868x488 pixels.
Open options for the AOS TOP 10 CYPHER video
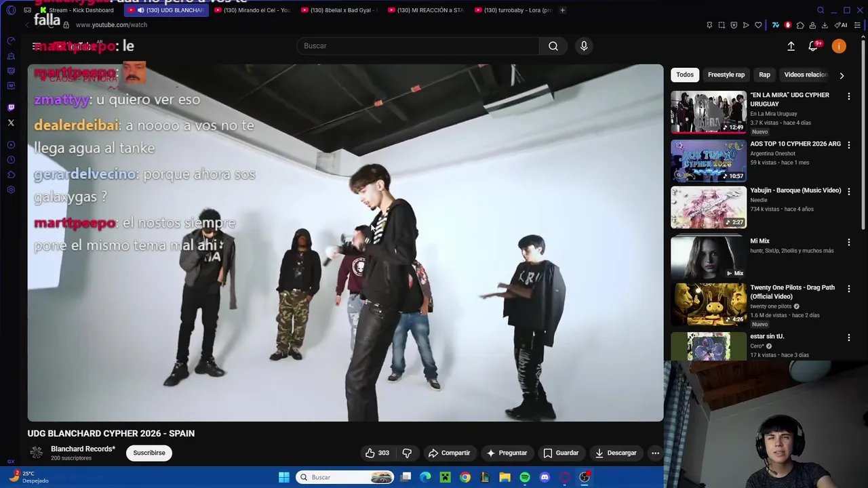point(848,145)
